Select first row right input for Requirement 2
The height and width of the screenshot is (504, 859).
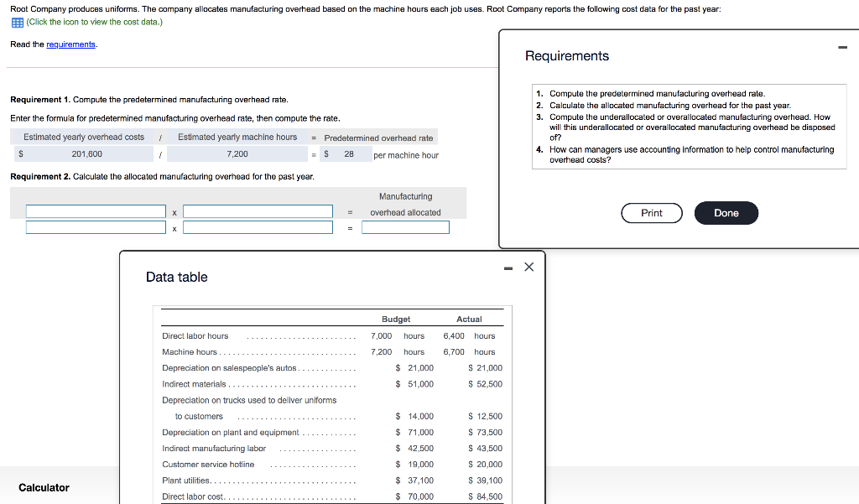pyautogui.click(x=258, y=211)
